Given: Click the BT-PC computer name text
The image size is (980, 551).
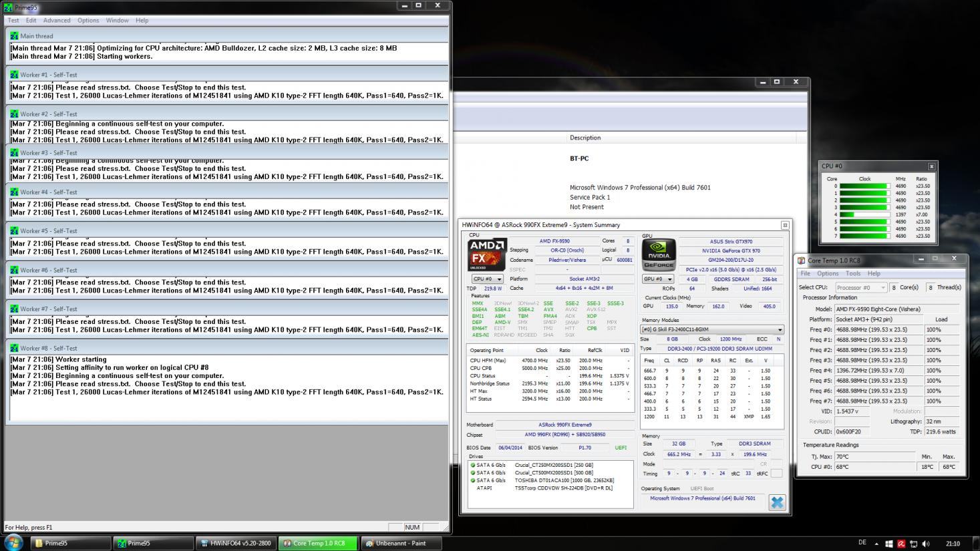Looking at the screenshot, I should (x=579, y=159).
